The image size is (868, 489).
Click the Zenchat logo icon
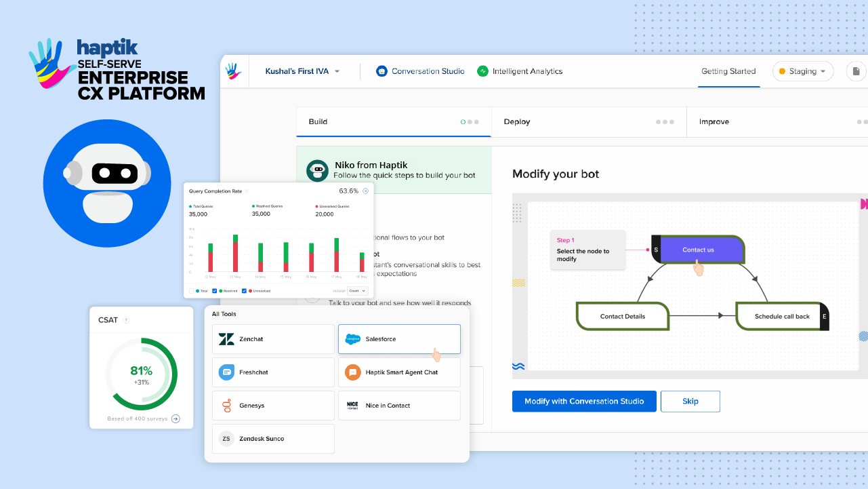click(x=226, y=339)
